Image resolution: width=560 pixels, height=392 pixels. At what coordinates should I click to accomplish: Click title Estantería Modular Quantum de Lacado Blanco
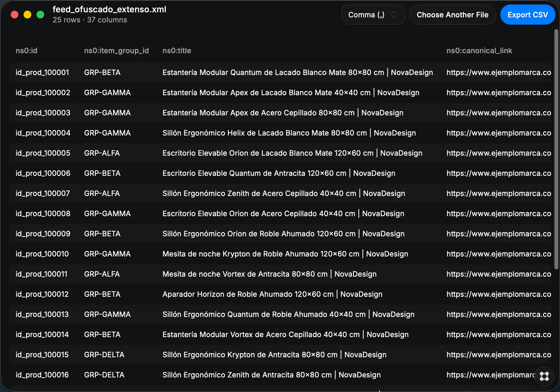coord(298,73)
